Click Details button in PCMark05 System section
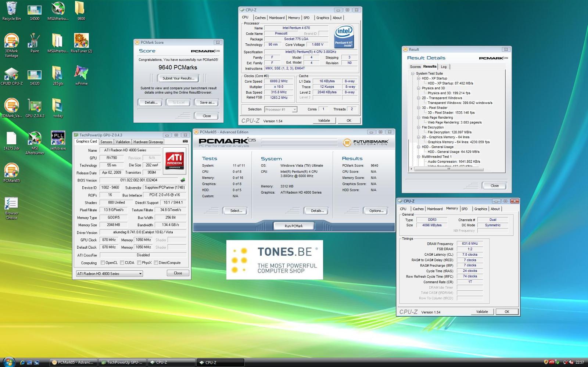 click(x=317, y=211)
